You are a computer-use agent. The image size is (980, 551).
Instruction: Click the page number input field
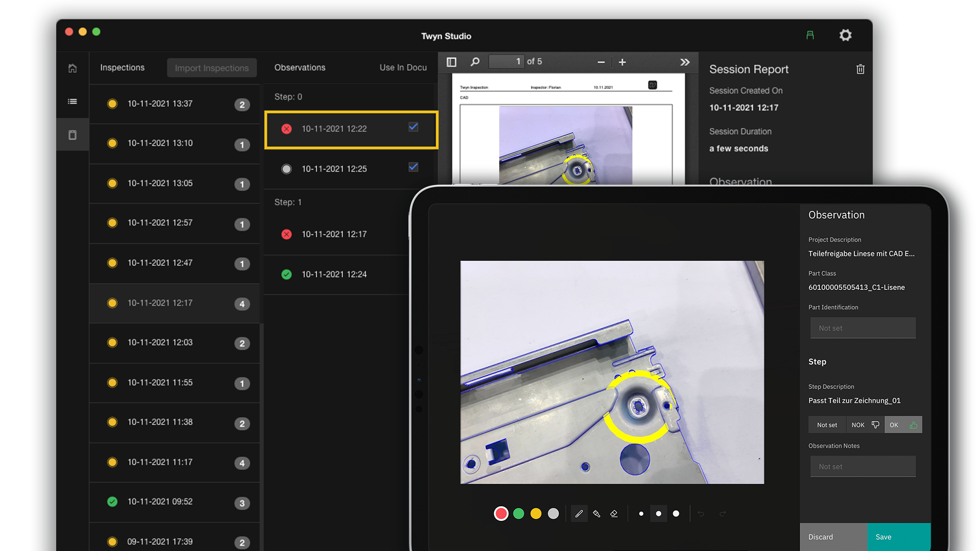506,61
